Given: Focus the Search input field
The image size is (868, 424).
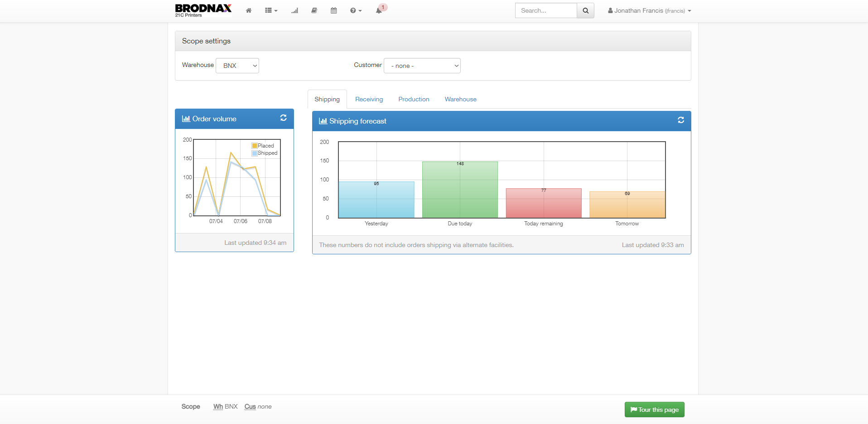Looking at the screenshot, I should click(546, 10).
